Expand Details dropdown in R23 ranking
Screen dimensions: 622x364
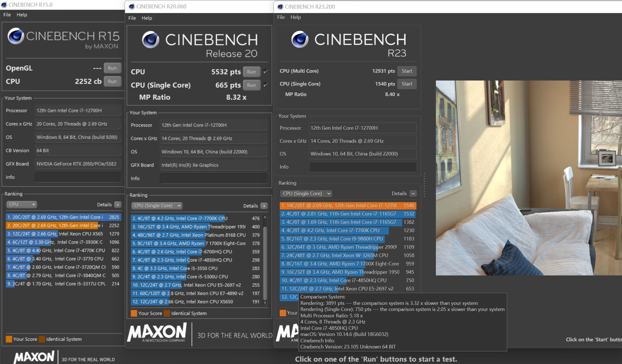point(413,194)
